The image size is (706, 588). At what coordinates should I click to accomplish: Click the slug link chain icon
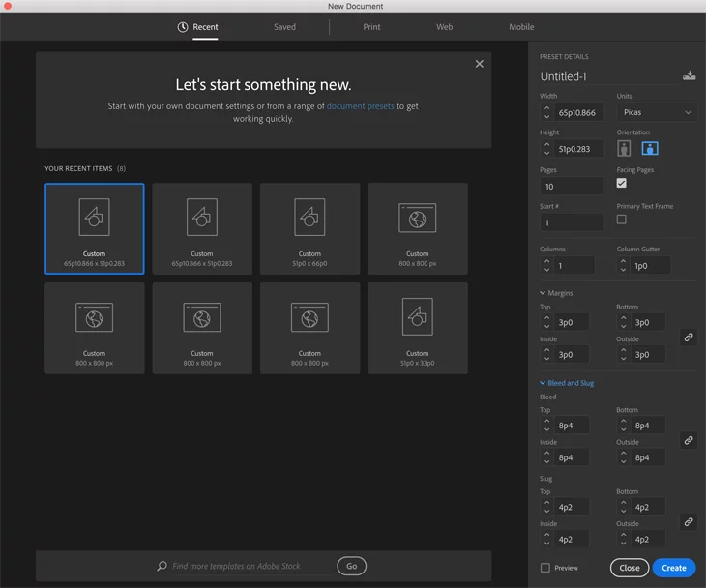click(x=689, y=522)
